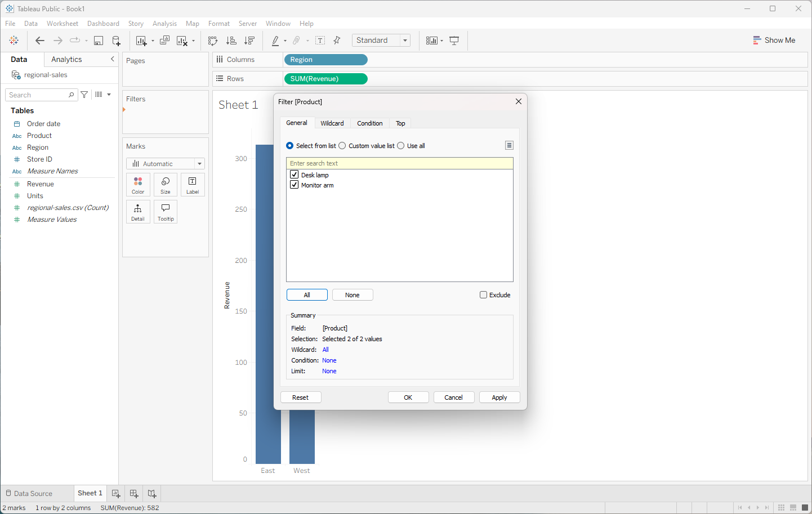This screenshot has width=812, height=514.
Task: Click the Add new data source icon
Action: click(116, 41)
